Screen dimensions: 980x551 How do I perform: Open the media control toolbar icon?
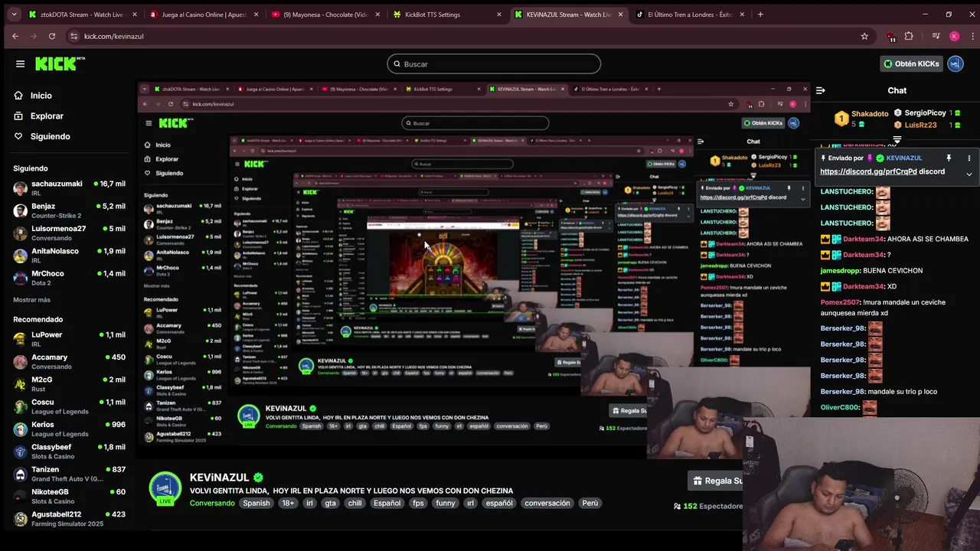pos(936,36)
